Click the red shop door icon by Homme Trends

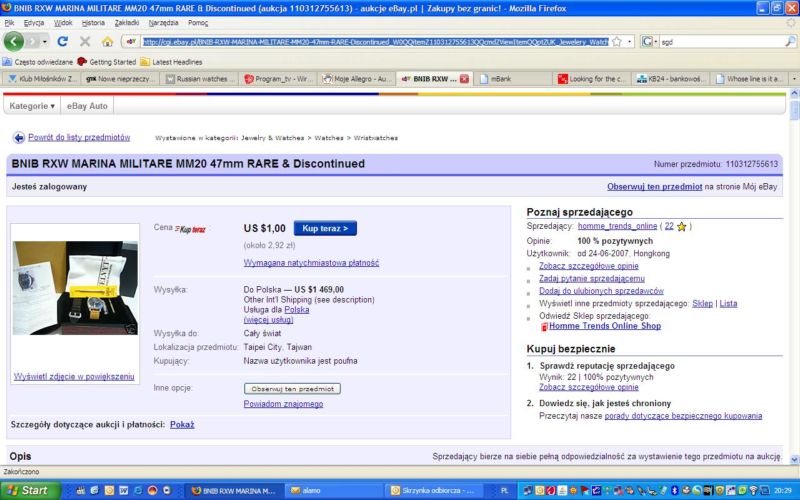coord(544,327)
